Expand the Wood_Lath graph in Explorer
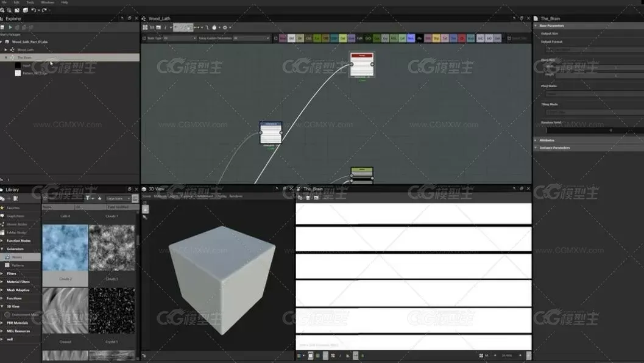This screenshot has height=363, width=644. point(5,50)
